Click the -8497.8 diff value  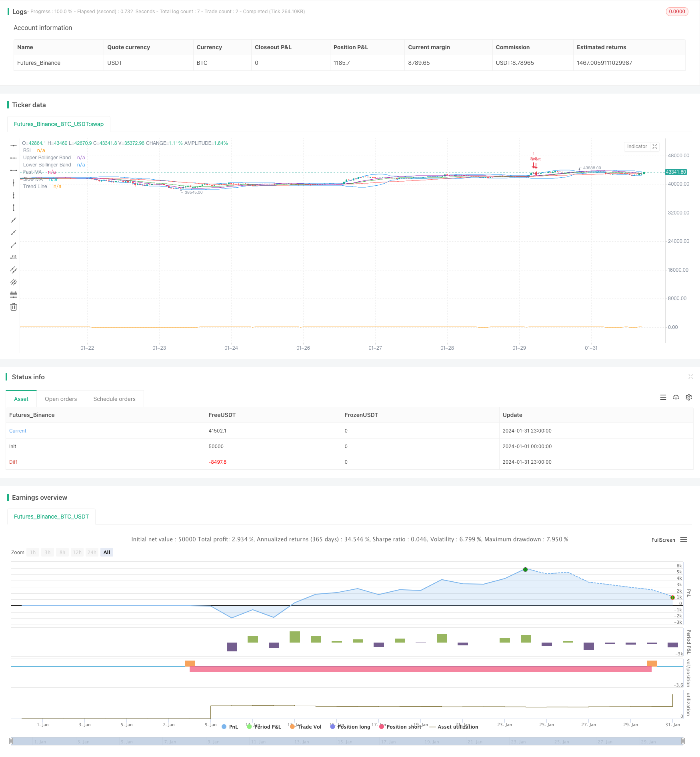tap(218, 462)
